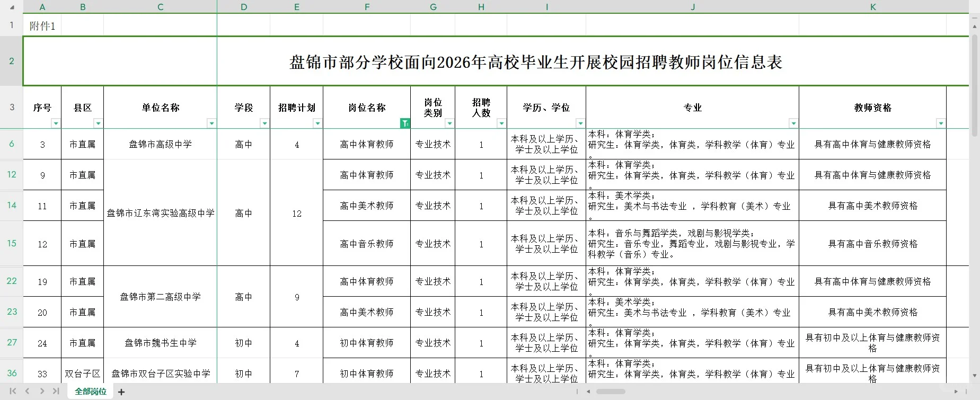Open the 学段 filter dropdown
This screenshot has height=400, width=980.
(264, 123)
